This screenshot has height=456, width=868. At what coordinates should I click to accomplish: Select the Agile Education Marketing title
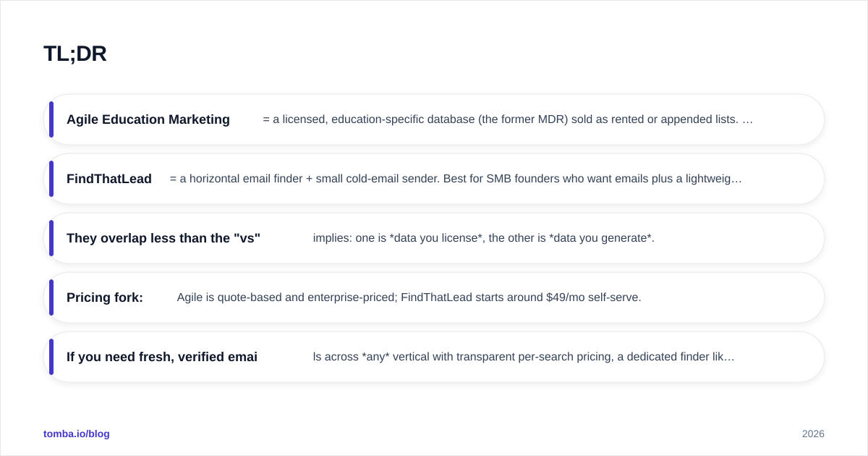(148, 119)
